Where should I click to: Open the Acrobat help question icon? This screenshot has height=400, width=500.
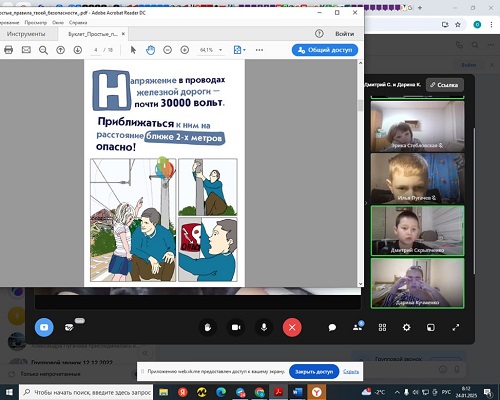(319, 34)
